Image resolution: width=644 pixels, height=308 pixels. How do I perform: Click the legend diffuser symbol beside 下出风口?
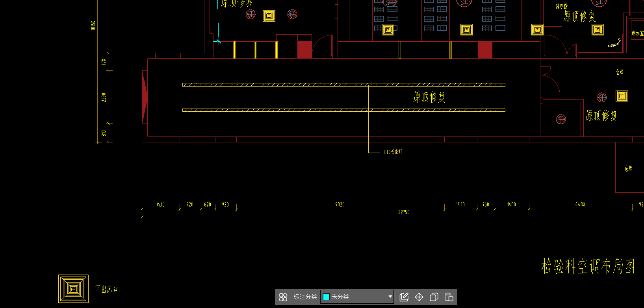pyautogui.click(x=73, y=289)
